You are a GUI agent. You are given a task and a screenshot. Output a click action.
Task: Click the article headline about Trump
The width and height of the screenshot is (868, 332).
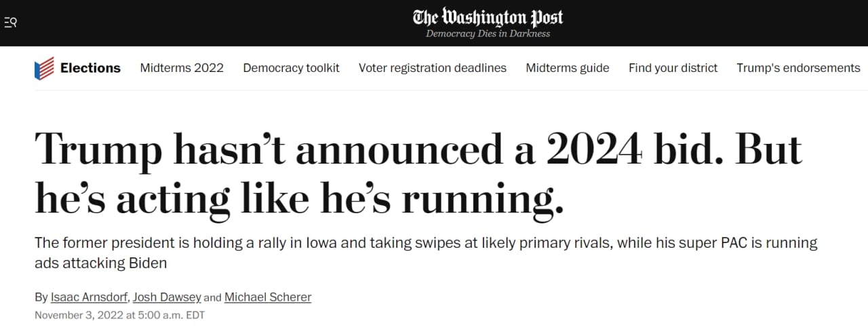pyautogui.click(x=418, y=174)
